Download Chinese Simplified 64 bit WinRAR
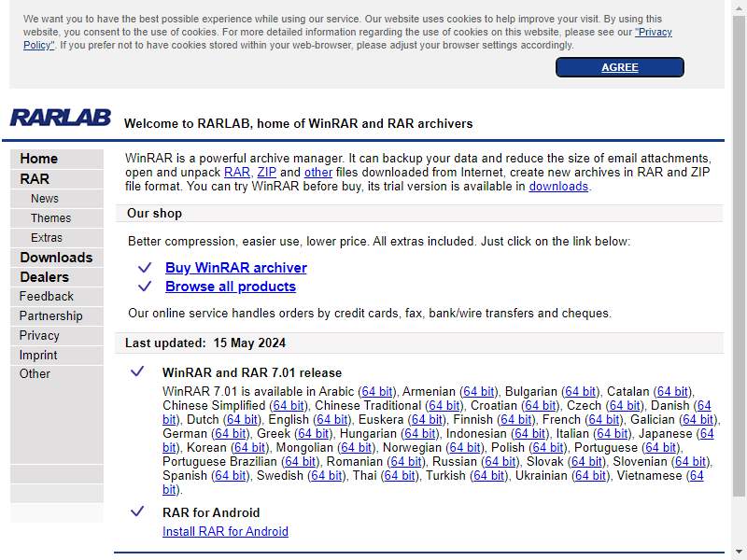The height and width of the screenshot is (560, 747). point(289,406)
